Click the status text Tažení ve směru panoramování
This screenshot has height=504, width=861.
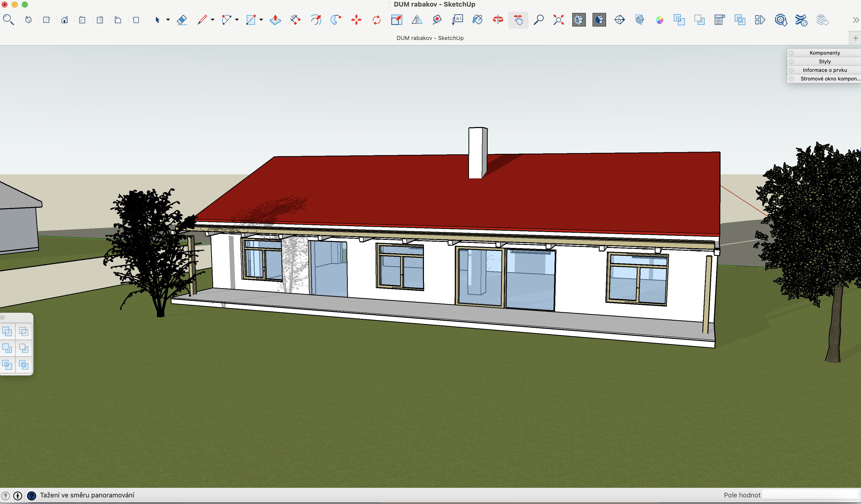(87, 495)
